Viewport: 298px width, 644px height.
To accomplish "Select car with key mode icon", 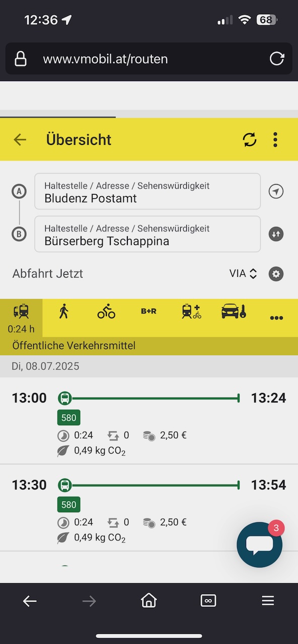I will coord(234,312).
